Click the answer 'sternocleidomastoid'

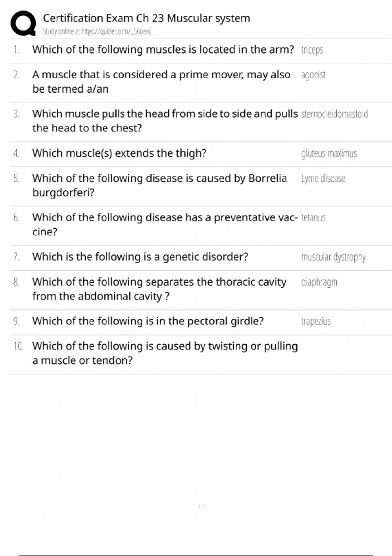coord(334,114)
